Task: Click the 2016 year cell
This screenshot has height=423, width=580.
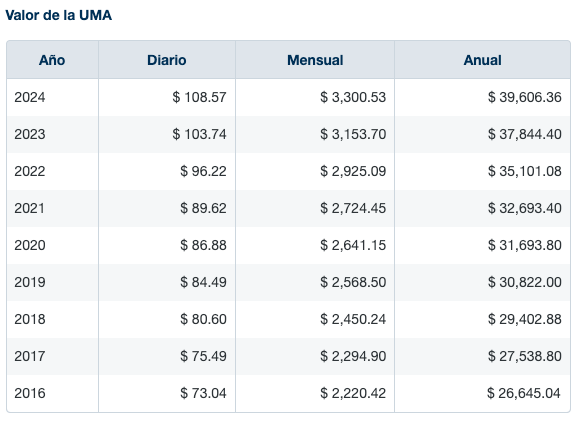Action: point(30,393)
